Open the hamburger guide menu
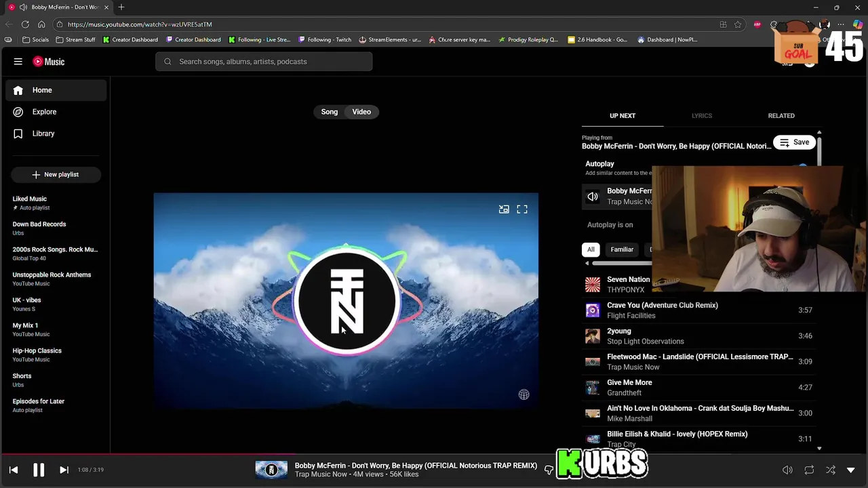 point(18,62)
